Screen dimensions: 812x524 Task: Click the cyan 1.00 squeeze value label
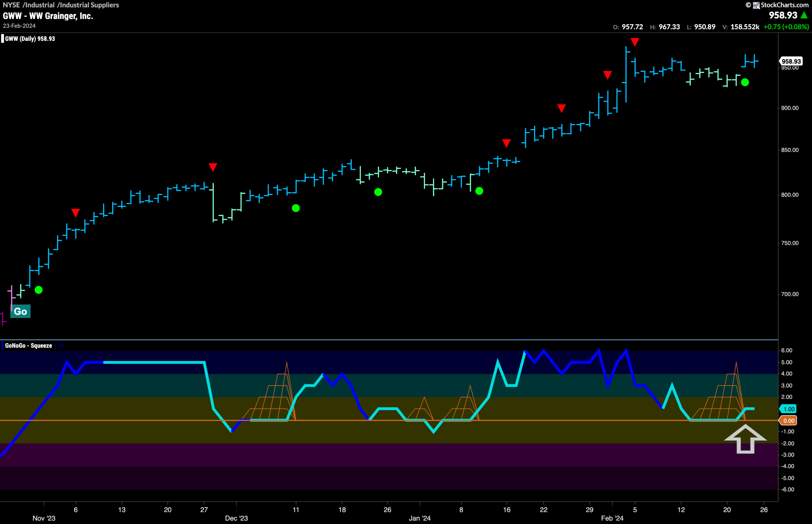coord(789,409)
